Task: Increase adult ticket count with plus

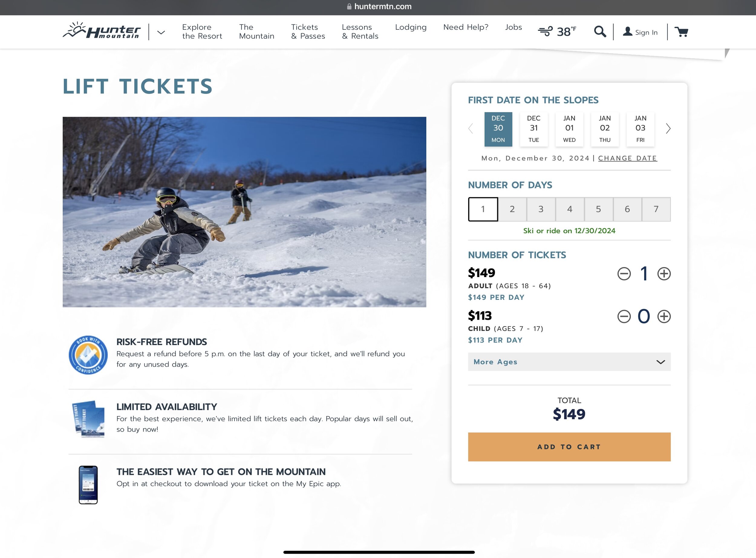Action: (x=664, y=274)
